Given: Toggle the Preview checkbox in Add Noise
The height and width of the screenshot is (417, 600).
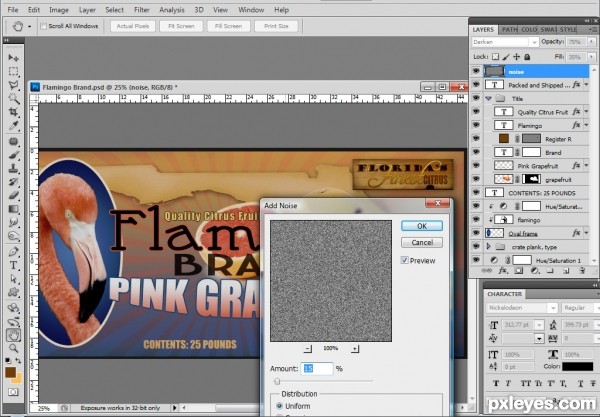Looking at the screenshot, I should click(404, 260).
